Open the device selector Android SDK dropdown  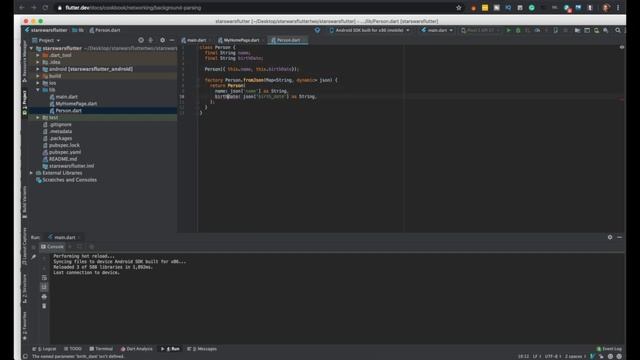[369, 30]
